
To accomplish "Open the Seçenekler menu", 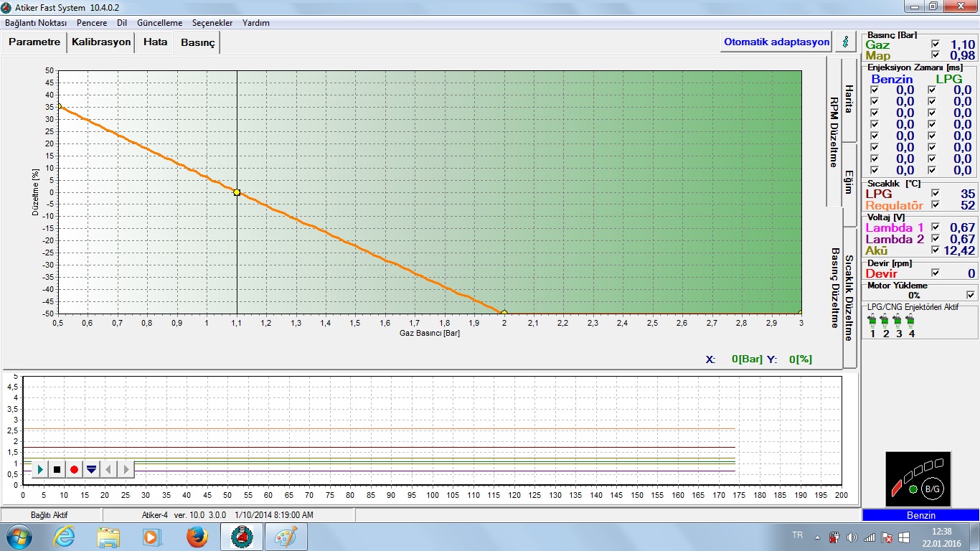I will pyautogui.click(x=211, y=23).
